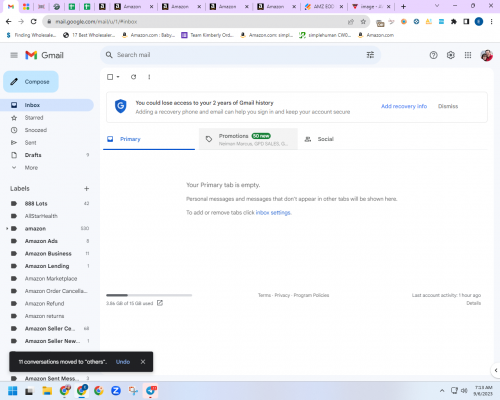
Task: Open the Amazon Lending label
Action: 47,266
